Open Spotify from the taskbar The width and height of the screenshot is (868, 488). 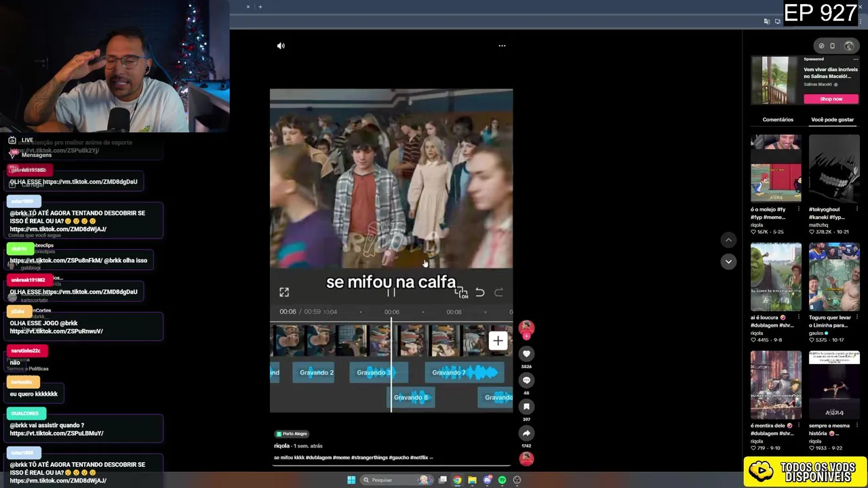[x=502, y=480]
